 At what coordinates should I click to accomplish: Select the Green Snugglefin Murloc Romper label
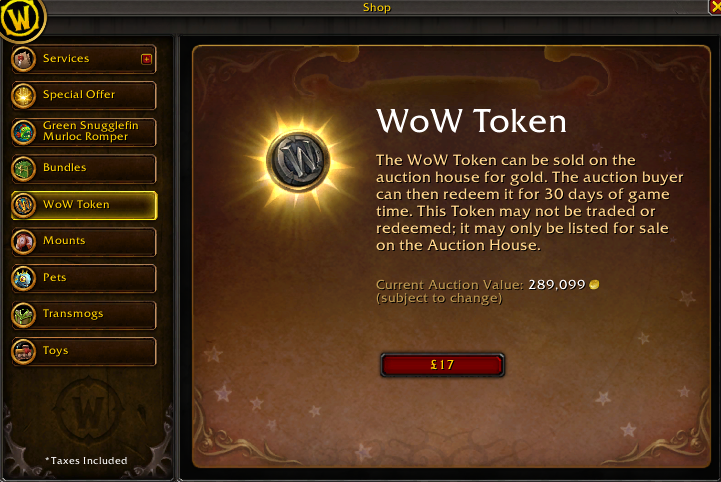point(91,131)
